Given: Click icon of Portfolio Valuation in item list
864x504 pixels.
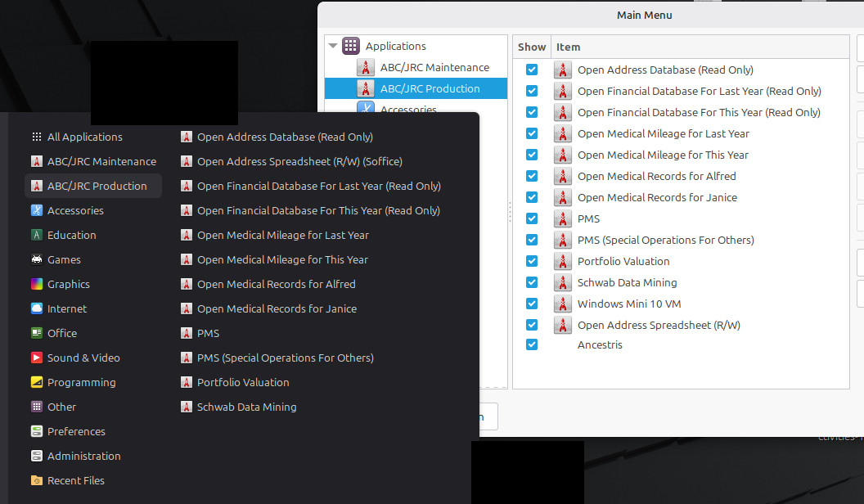Looking at the screenshot, I should click(x=563, y=261).
